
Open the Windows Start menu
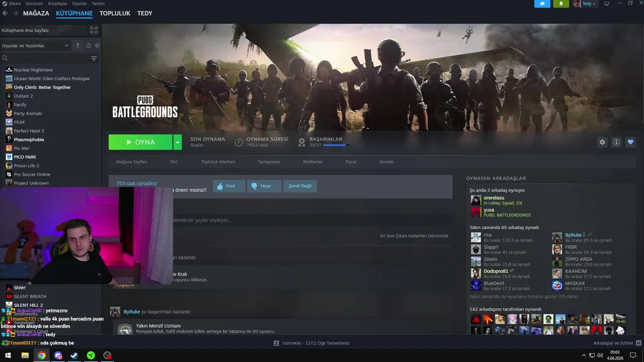click(8, 355)
